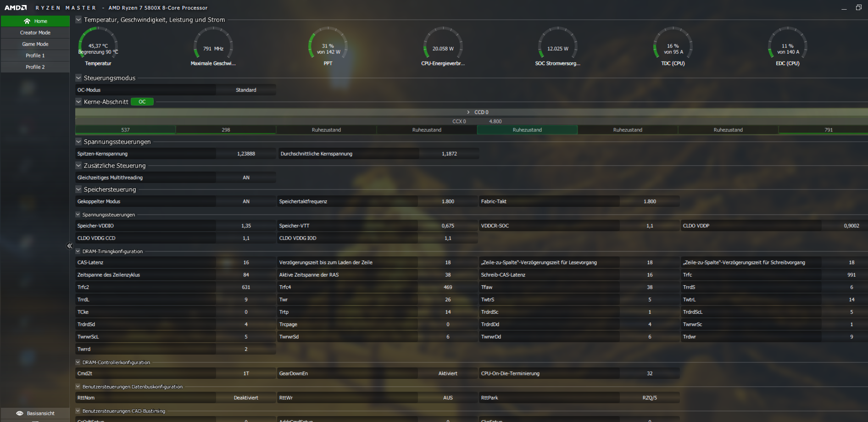The image size is (868, 422).
Task: Click CLDO VDDP value 0,9002
Action: [x=851, y=226]
